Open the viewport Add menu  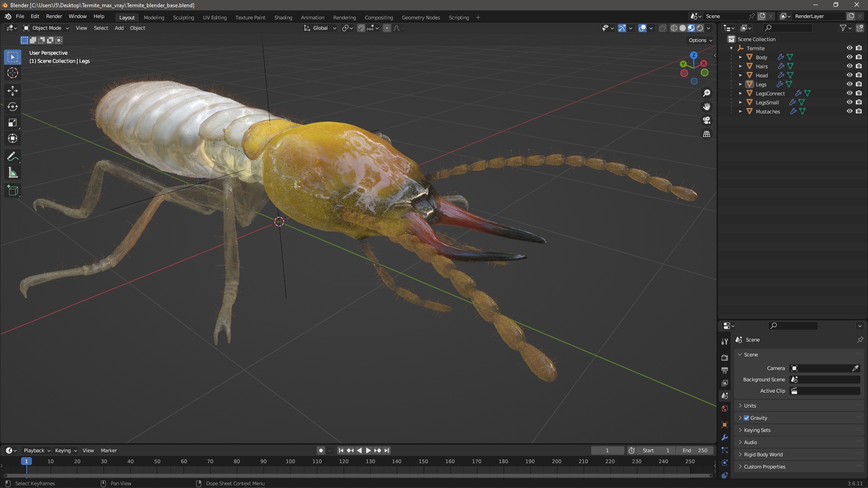119,28
